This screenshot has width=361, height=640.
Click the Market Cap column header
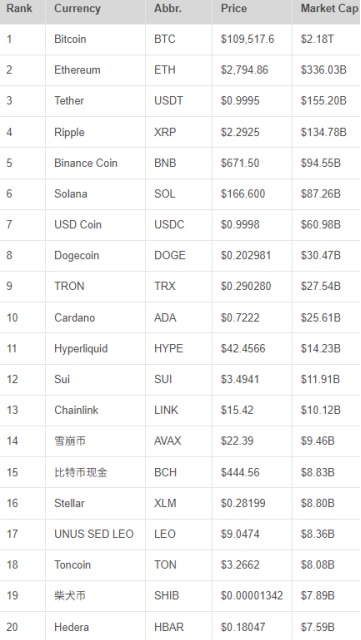(329, 9)
